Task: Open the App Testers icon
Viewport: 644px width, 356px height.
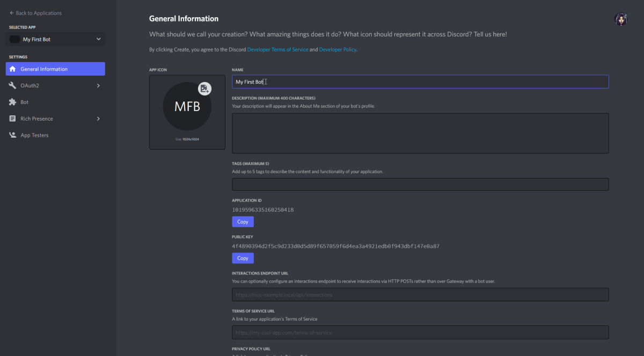Action: [12, 135]
